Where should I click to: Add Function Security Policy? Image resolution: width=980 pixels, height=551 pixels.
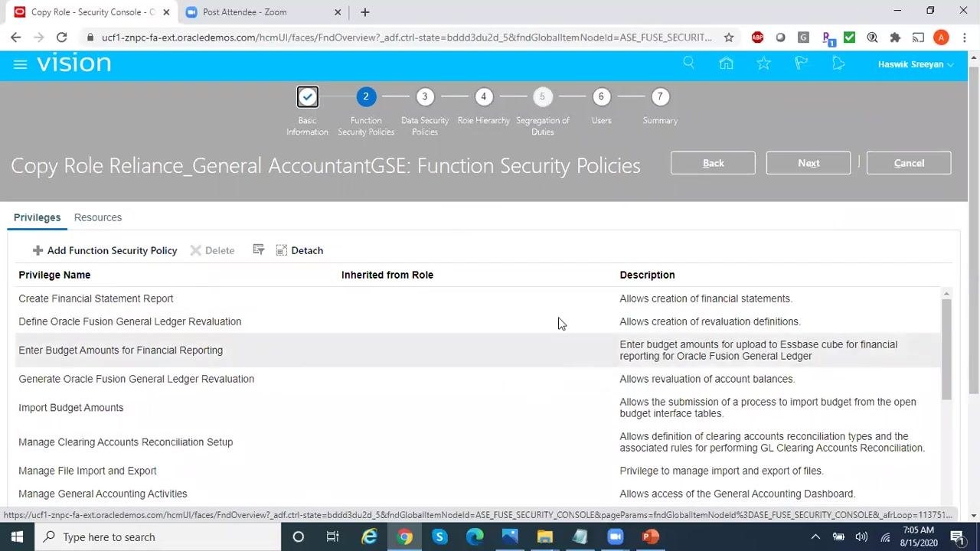(x=105, y=250)
